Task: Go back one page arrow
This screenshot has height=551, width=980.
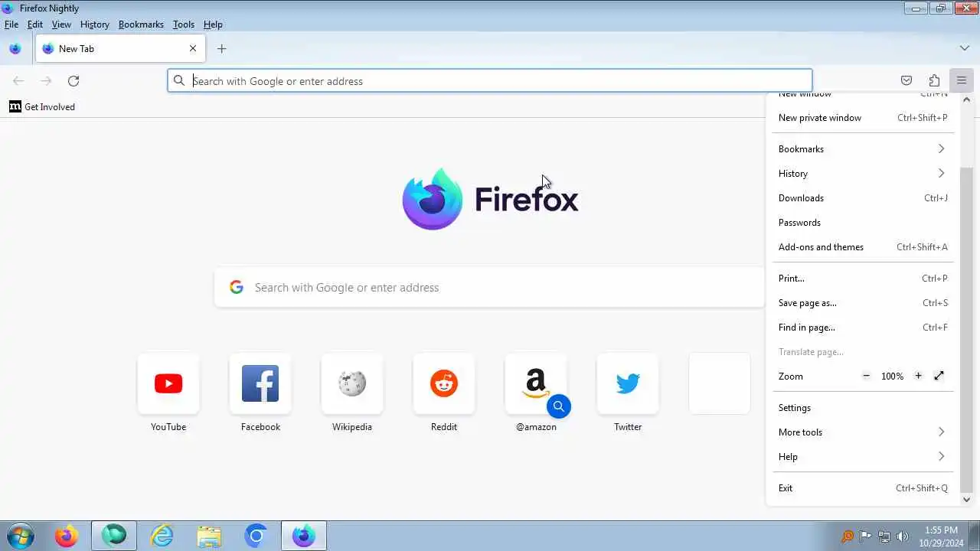Action: coord(18,80)
